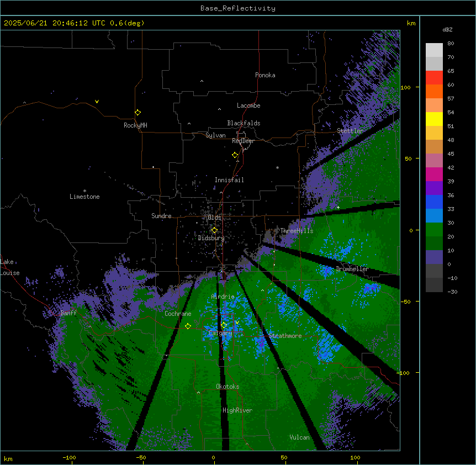Click the km unit label at top right

(x=411, y=23)
